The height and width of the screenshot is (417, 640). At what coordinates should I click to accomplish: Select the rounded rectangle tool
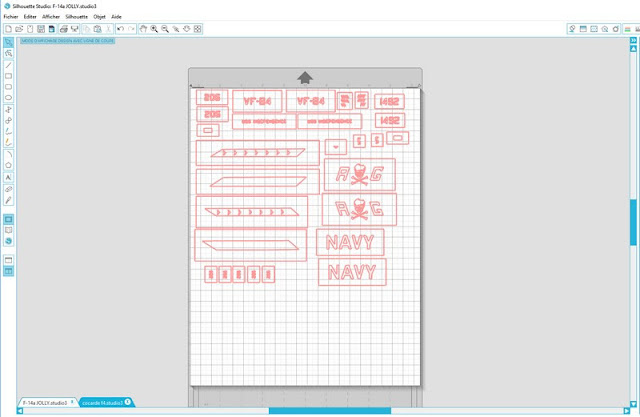9,87
